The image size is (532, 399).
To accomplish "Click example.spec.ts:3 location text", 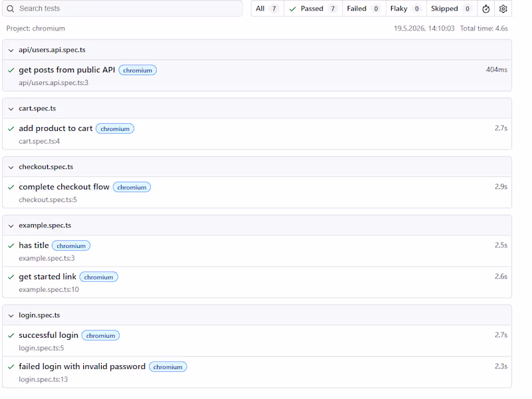I will [x=47, y=259].
